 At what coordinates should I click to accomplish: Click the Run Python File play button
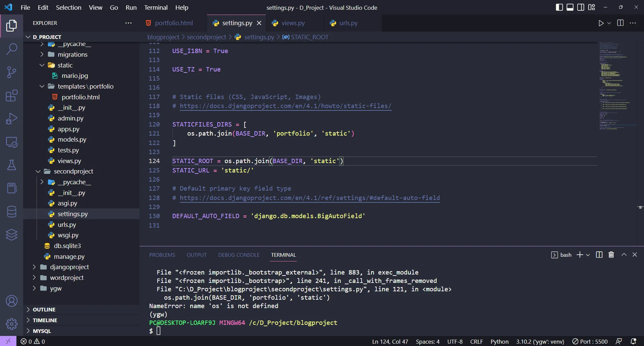[x=601, y=23]
